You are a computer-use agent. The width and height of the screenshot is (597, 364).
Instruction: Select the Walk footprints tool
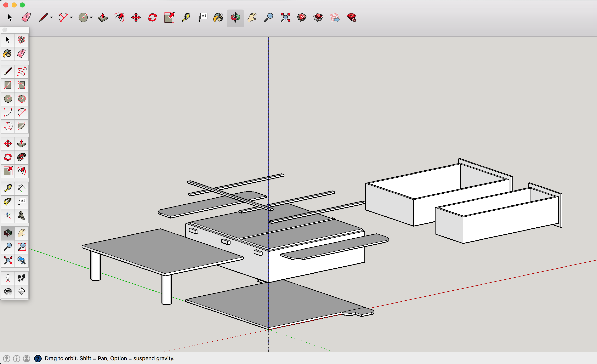22,278
